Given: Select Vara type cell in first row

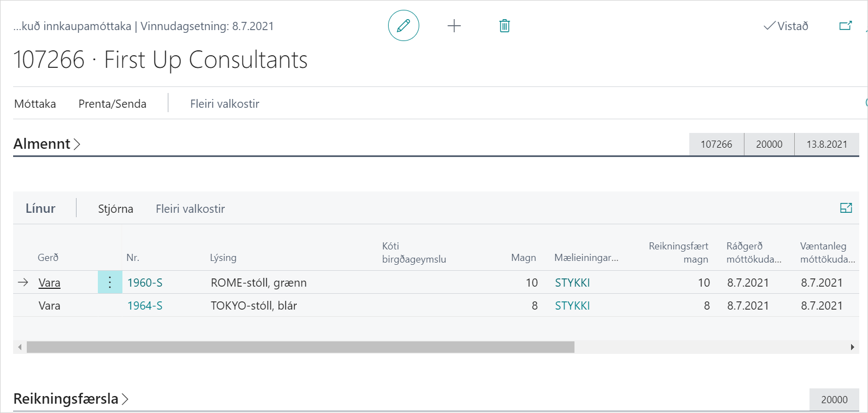Looking at the screenshot, I should pyautogui.click(x=49, y=283).
